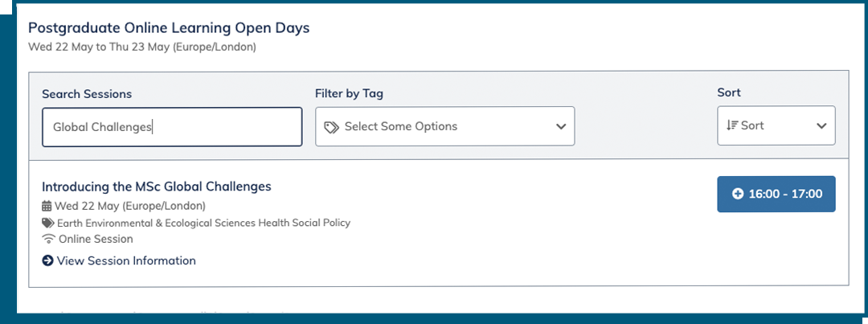Add the 16:00 - 17:00 session
The image size is (868, 324).
pyautogui.click(x=776, y=194)
